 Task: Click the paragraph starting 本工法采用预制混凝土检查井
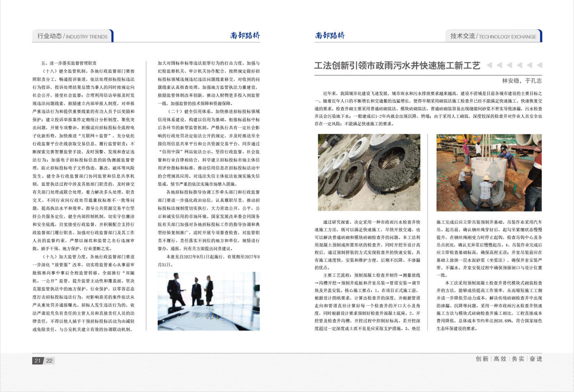(x=489, y=306)
